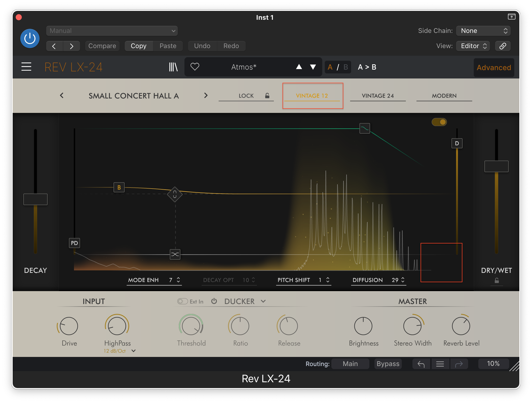The image size is (532, 403).
Task: Favorite the Atmos preset with the heart
Action: [x=195, y=67]
